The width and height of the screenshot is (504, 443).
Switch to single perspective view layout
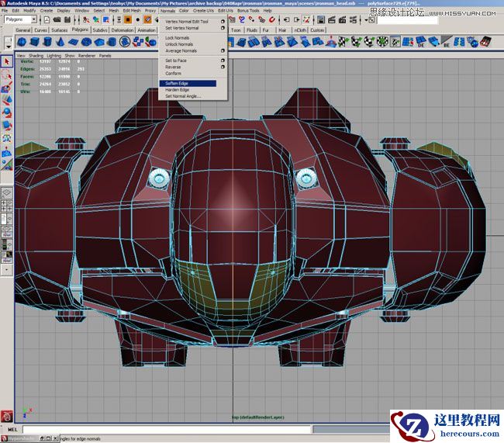[x=6, y=193]
